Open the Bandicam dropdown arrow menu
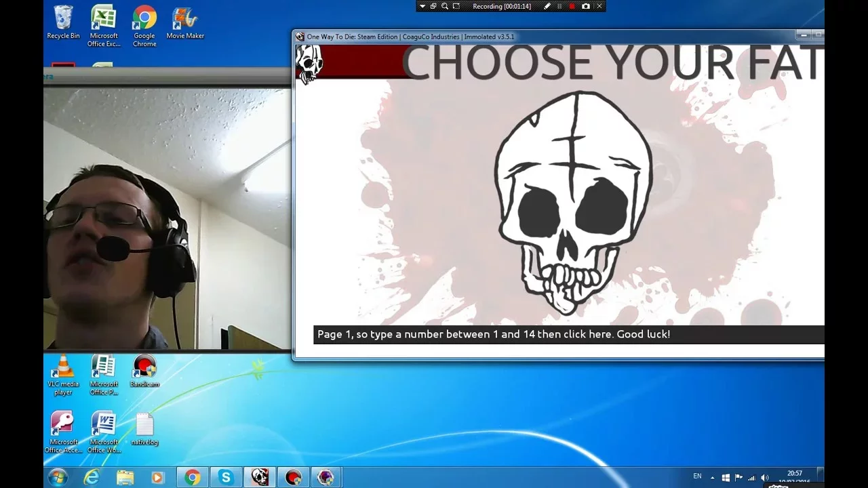Viewport: 868px width, 488px height. [x=422, y=6]
